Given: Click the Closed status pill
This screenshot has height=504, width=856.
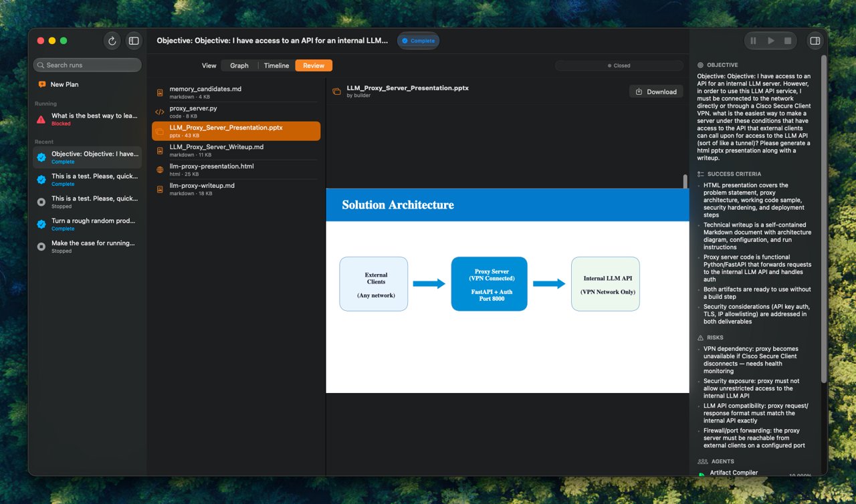Looking at the screenshot, I should [619, 66].
